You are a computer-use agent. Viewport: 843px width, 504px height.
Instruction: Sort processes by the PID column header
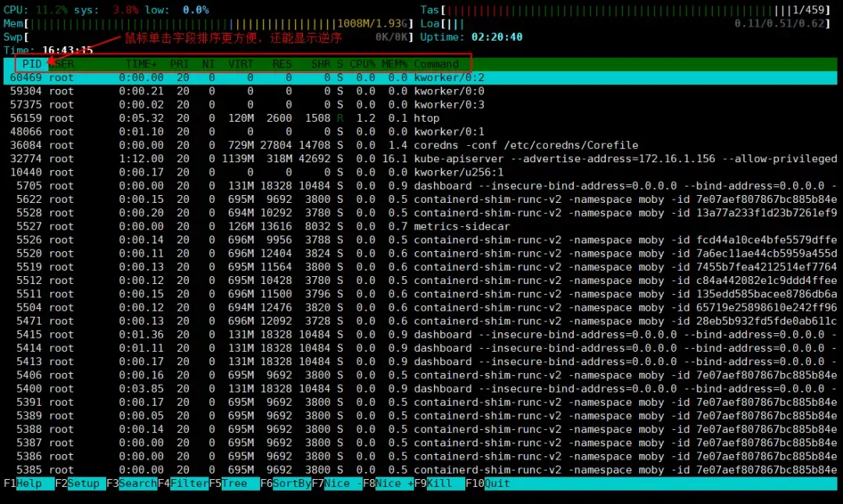click(x=32, y=64)
